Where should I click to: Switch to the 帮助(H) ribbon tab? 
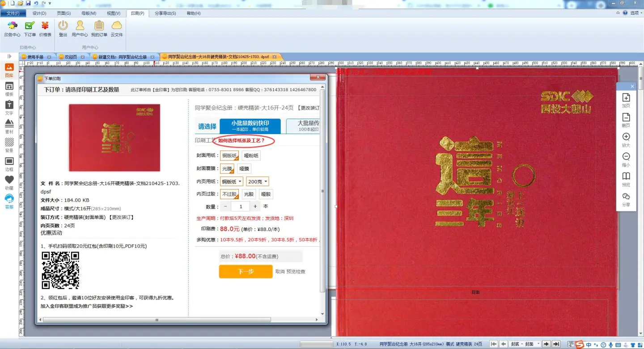click(194, 13)
